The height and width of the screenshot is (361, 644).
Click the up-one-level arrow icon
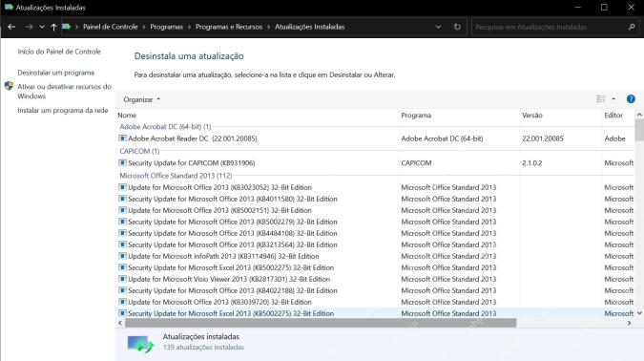53,27
